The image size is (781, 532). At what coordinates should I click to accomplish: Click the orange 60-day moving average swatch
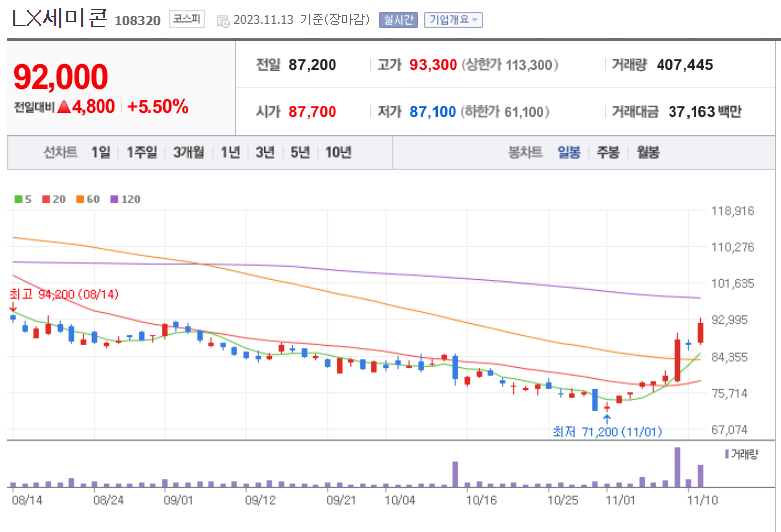(80, 199)
